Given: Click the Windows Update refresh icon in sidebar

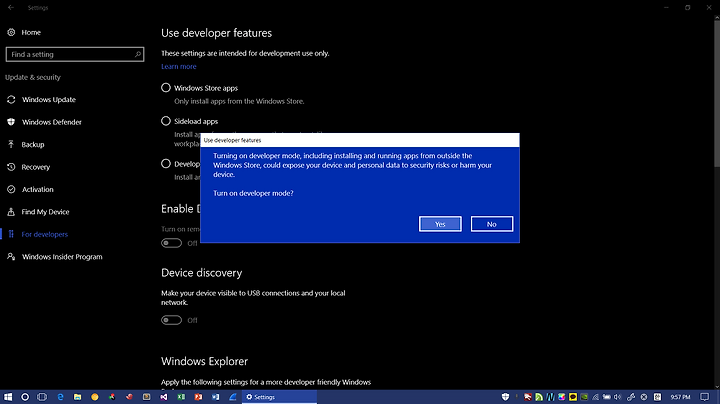Looking at the screenshot, I should tap(11, 100).
